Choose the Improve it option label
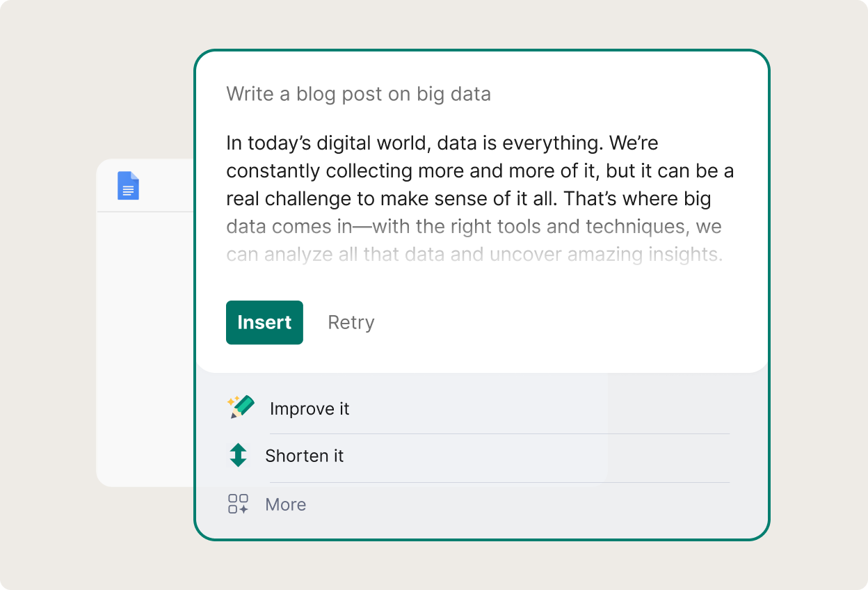The width and height of the screenshot is (868, 590). (310, 408)
